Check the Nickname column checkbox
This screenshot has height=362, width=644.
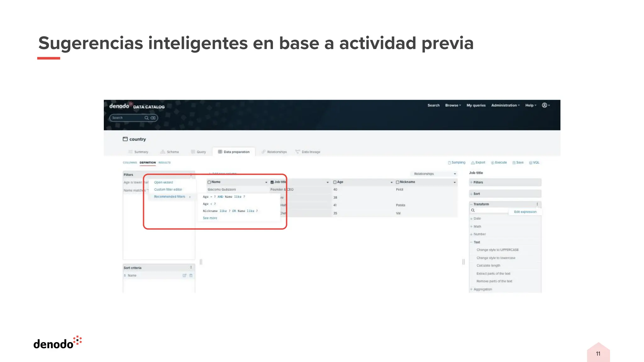point(397,182)
